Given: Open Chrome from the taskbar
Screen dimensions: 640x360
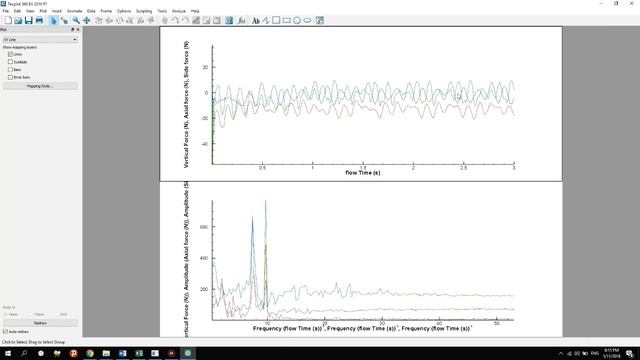Looking at the screenshot, I should pos(90,353).
